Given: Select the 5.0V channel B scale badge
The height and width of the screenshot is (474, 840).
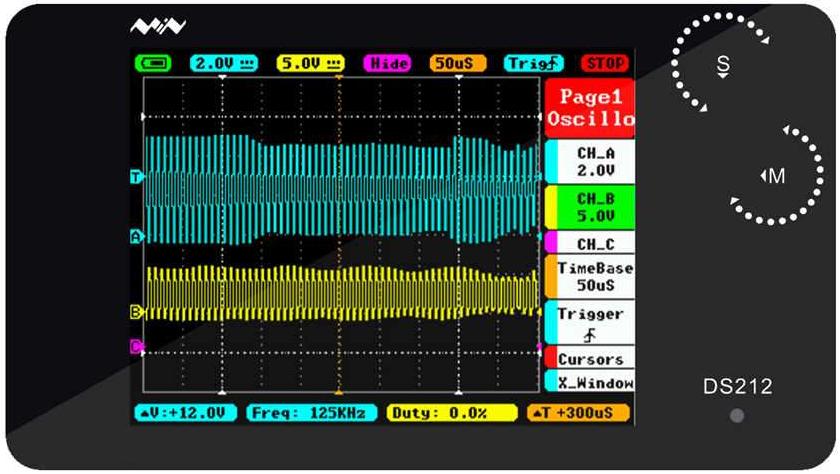Looking at the screenshot, I should click(x=310, y=63).
